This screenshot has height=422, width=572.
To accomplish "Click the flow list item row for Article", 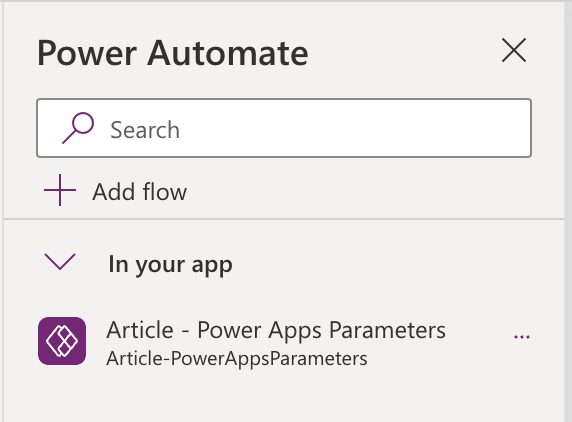I will [284, 341].
